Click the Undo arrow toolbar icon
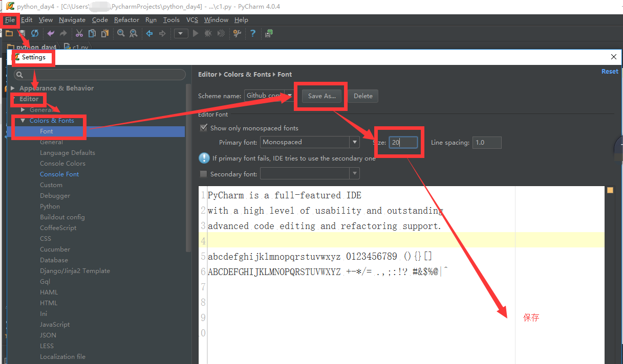This screenshot has width=623, height=364. click(51, 33)
